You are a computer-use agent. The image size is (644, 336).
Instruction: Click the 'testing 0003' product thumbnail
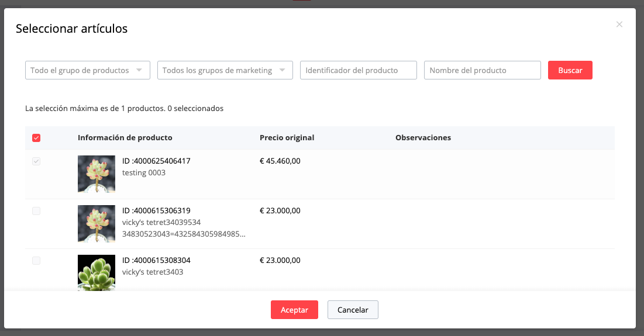(97, 174)
